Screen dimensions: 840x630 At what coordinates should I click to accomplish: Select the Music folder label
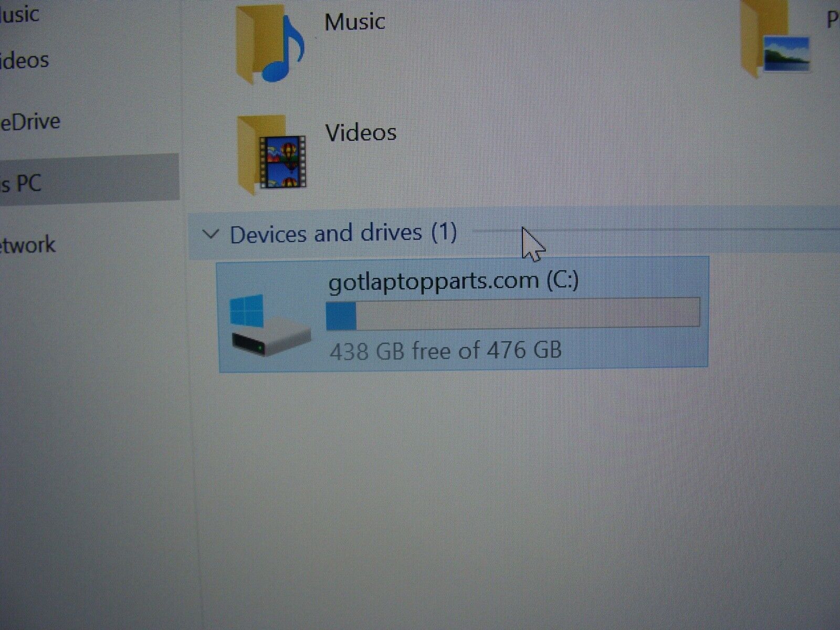[355, 22]
